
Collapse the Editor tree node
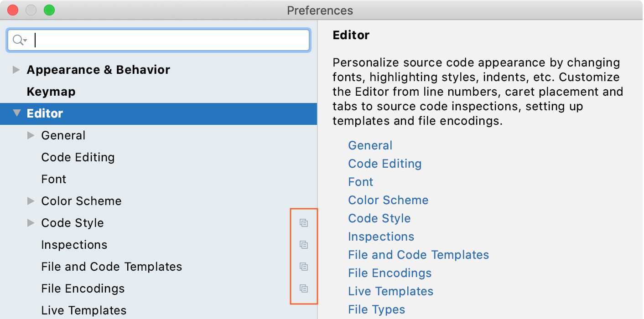(x=17, y=113)
